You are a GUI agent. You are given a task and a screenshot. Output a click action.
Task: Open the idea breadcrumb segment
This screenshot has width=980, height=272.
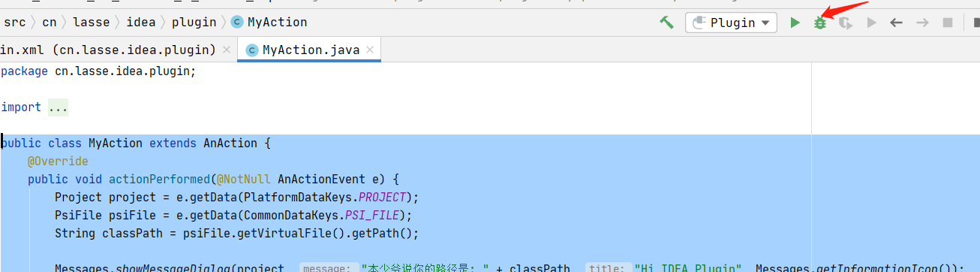tap(141, 23)
